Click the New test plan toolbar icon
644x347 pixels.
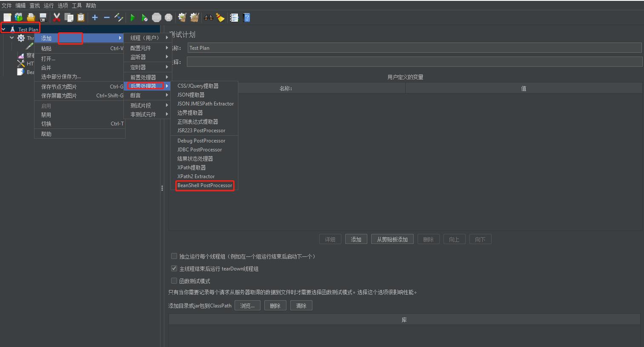(x=7, y=17)
